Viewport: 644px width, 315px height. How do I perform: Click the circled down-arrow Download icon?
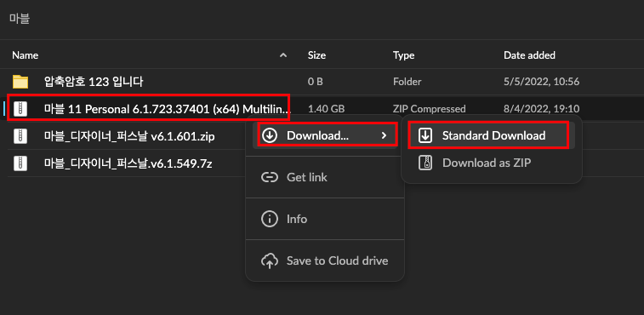(270, 135)
